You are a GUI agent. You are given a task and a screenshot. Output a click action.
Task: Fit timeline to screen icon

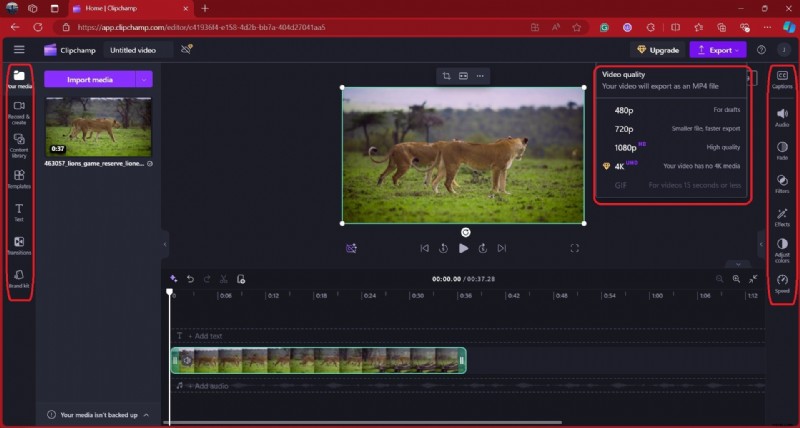(x=753, y=279)
